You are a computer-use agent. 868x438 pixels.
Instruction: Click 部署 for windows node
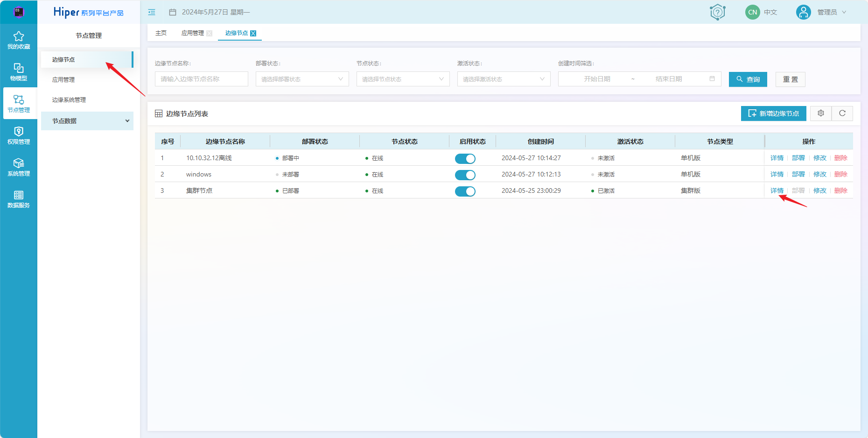pos(798,174)
